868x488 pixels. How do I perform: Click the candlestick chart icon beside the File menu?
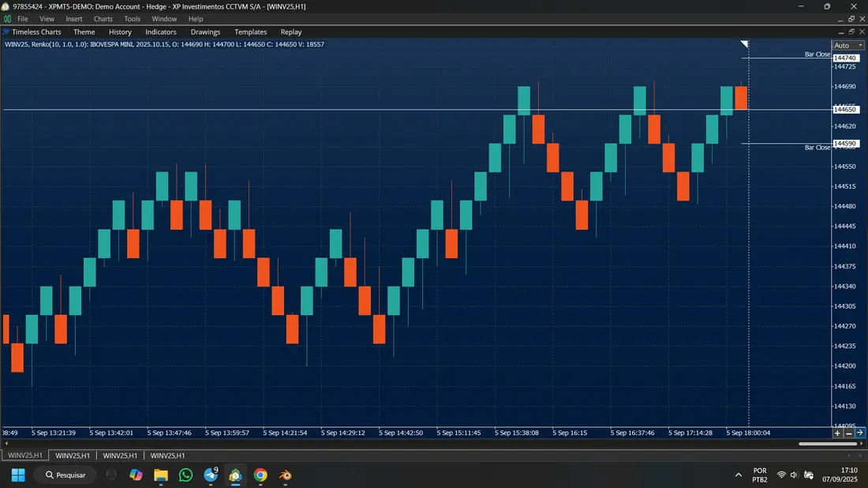[7, 19]
